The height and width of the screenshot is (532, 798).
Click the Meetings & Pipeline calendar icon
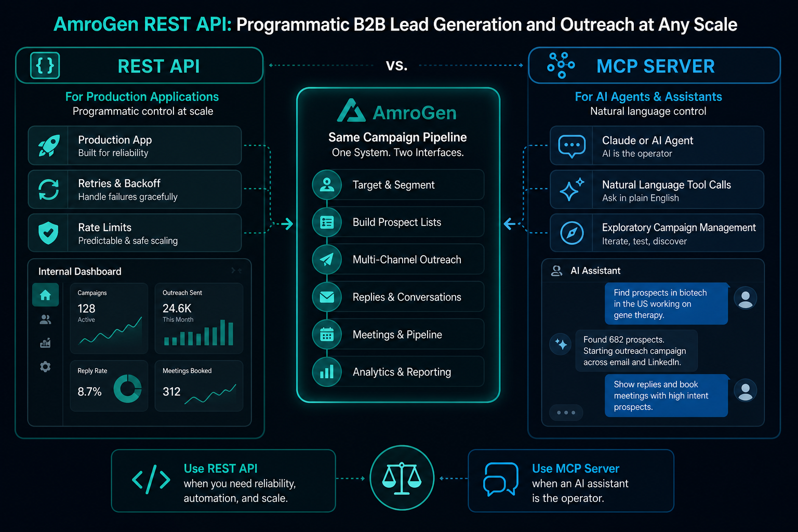pyautogui.click(x=327, y=335)
